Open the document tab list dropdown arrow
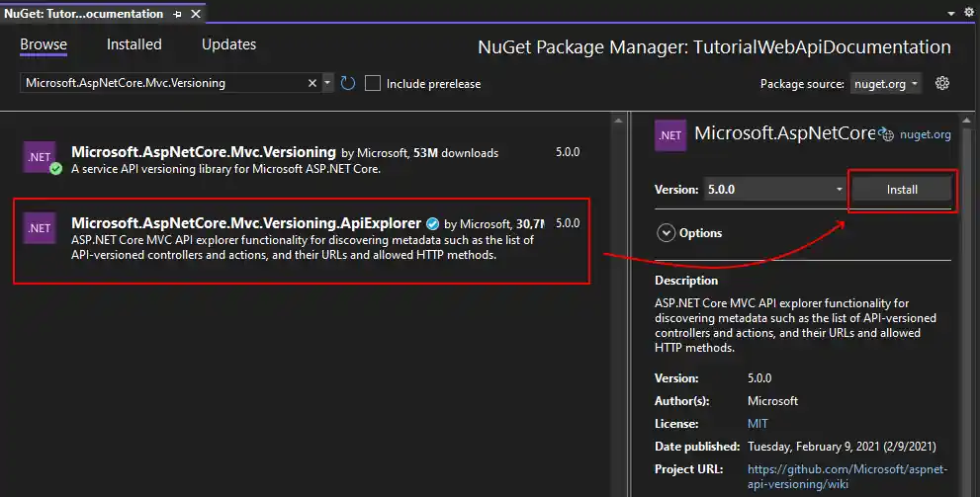Image resolution: width=980 pixels, height=497 pixels. [951, 13]
